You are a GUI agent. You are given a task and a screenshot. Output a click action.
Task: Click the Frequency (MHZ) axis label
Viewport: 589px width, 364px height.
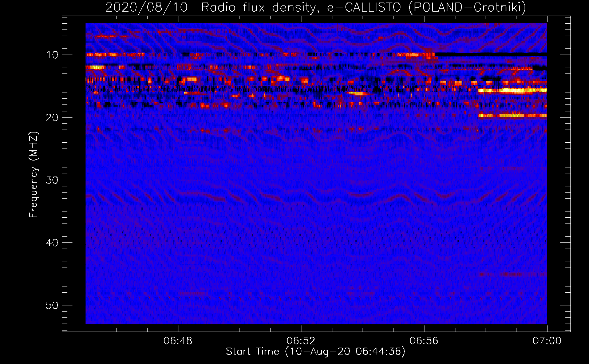[x=33, y=175]
